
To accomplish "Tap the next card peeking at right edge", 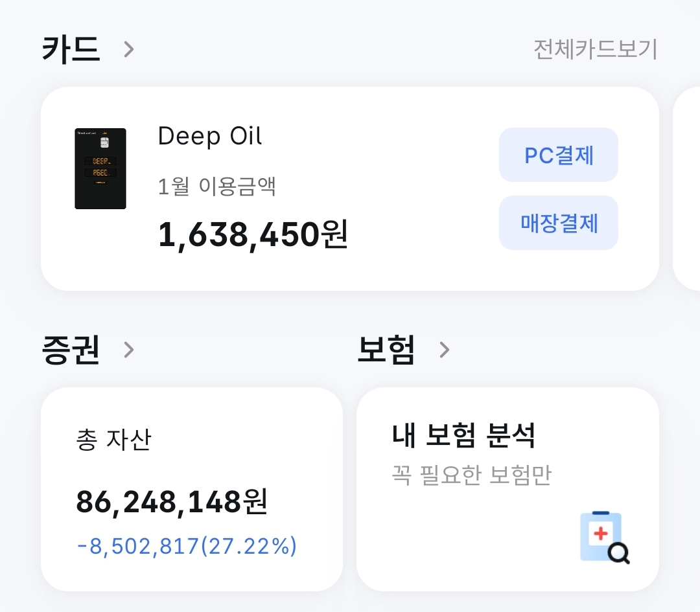I will coord(687,188).
